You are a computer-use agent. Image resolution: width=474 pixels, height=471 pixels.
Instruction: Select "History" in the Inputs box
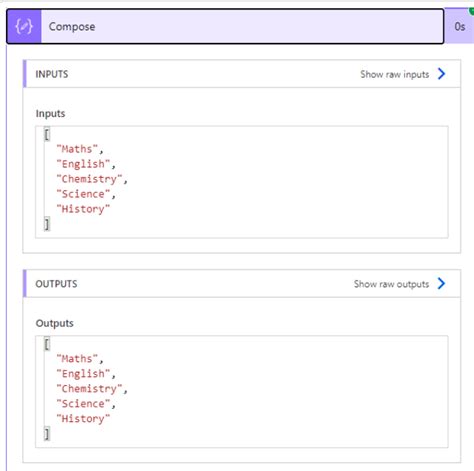point(83,209)
